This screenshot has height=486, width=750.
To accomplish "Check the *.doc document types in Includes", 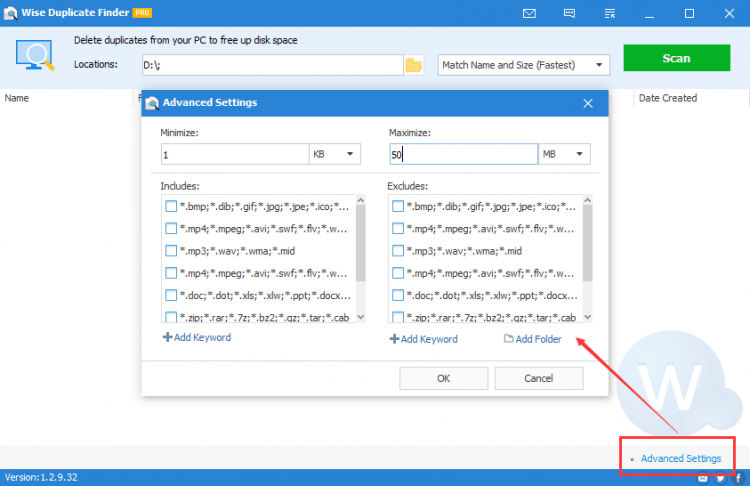I will [171, 295].
